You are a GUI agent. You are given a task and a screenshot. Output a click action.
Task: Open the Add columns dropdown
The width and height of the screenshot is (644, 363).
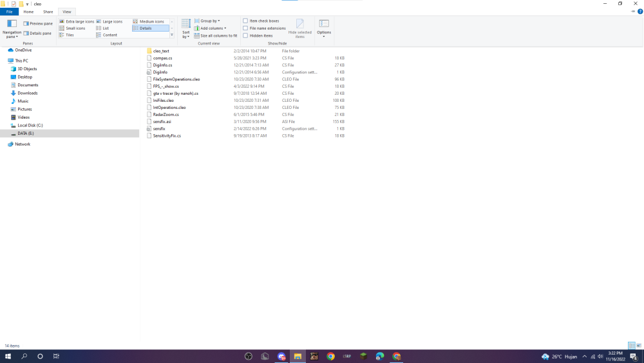tap(210, 28)
